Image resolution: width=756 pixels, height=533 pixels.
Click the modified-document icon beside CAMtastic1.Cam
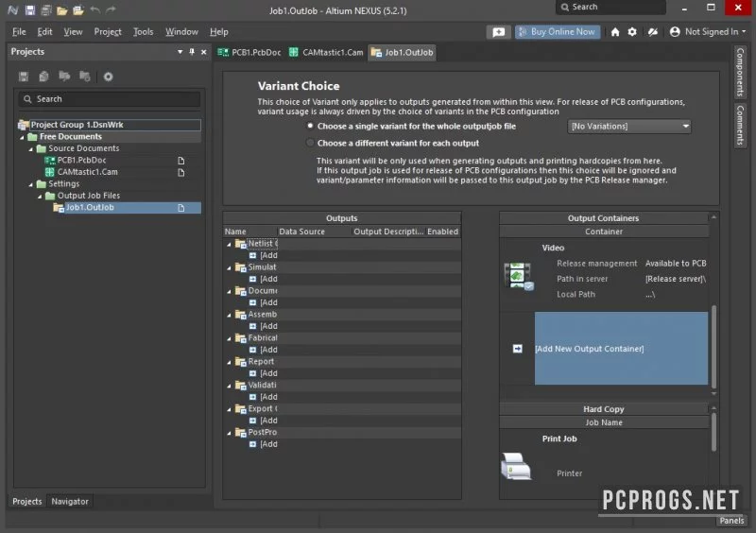[x=181, y=173]
